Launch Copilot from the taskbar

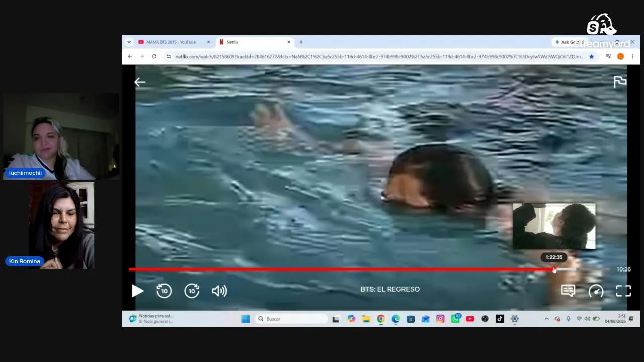click(351, 319)
